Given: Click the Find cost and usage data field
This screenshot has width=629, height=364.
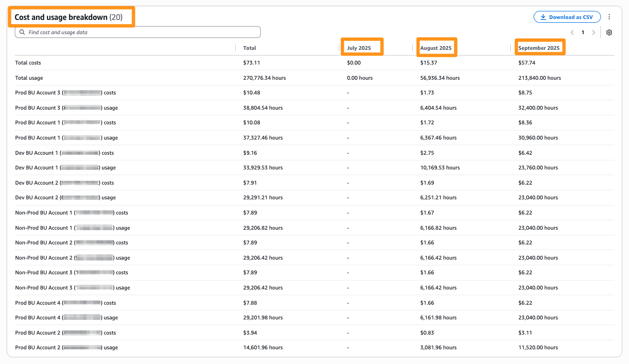Looking at the screenshot, I should pos(138,32).
